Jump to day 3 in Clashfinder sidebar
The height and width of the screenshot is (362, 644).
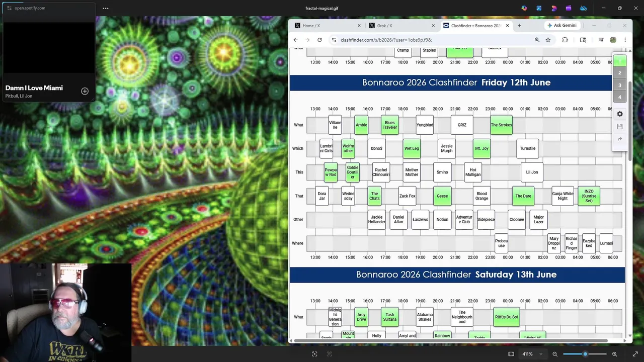point(620,85)
